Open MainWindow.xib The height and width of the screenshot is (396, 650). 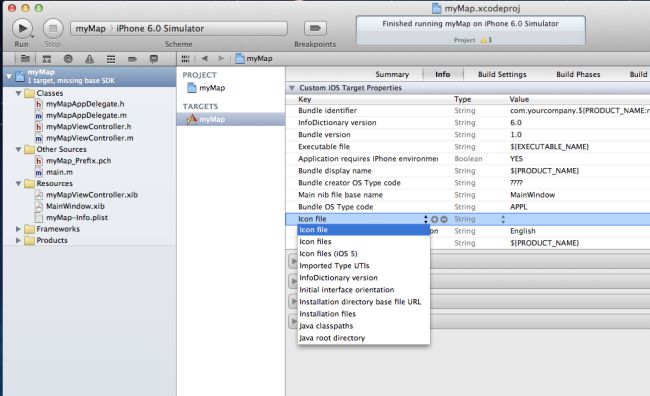75,206
